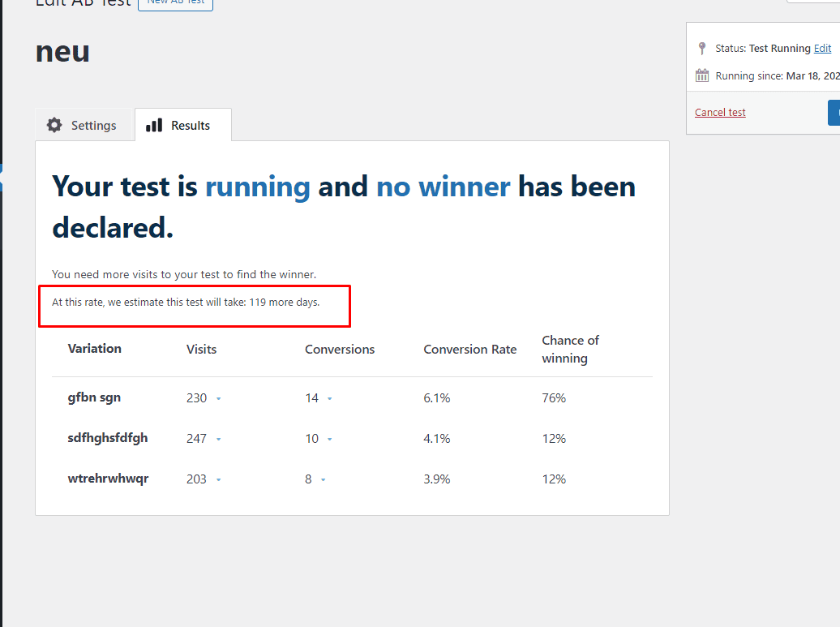The width and height of the screenshot is (840, 627).
Task: Expand the visits dropdown for gfbn sgn
Action: point(219,398)
